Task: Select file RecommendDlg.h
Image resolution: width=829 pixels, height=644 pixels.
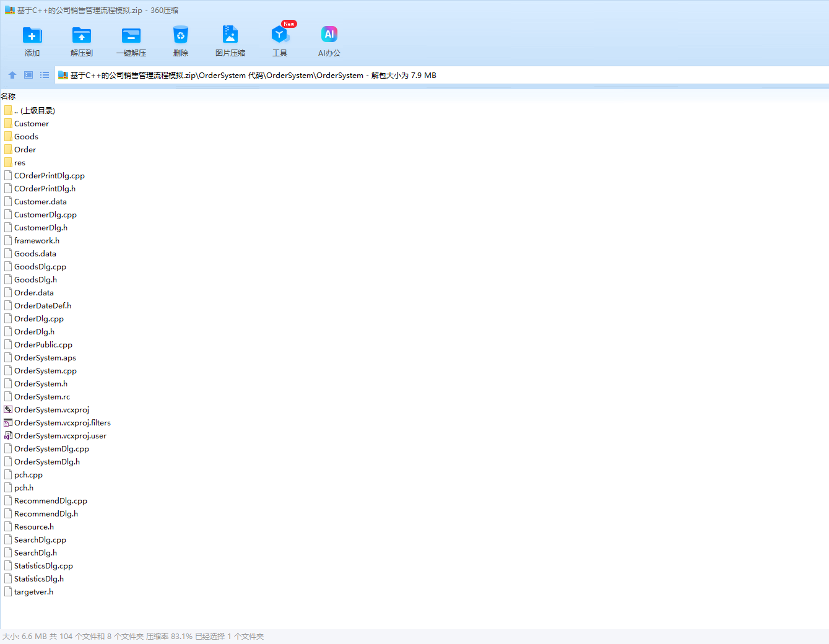Action: [41, 513]
